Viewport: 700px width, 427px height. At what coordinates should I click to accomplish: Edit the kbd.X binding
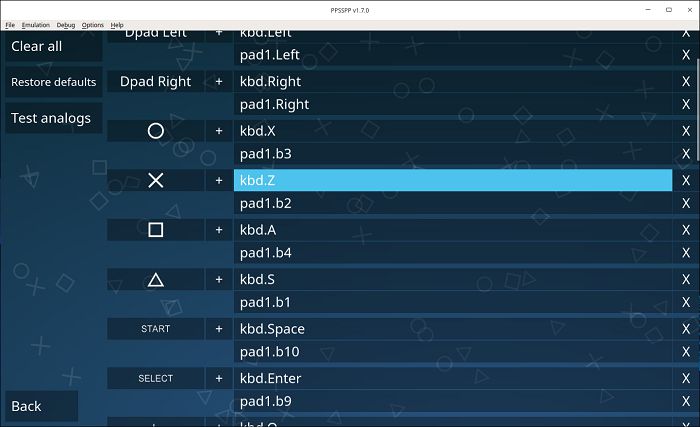[x=453, y=131]
